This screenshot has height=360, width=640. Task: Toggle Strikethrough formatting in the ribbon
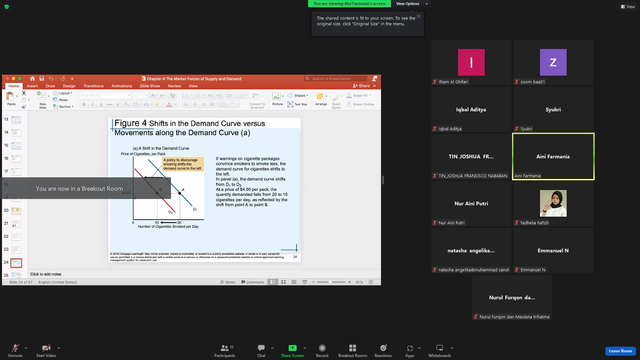pyautogui.click(x=109, y=104)
